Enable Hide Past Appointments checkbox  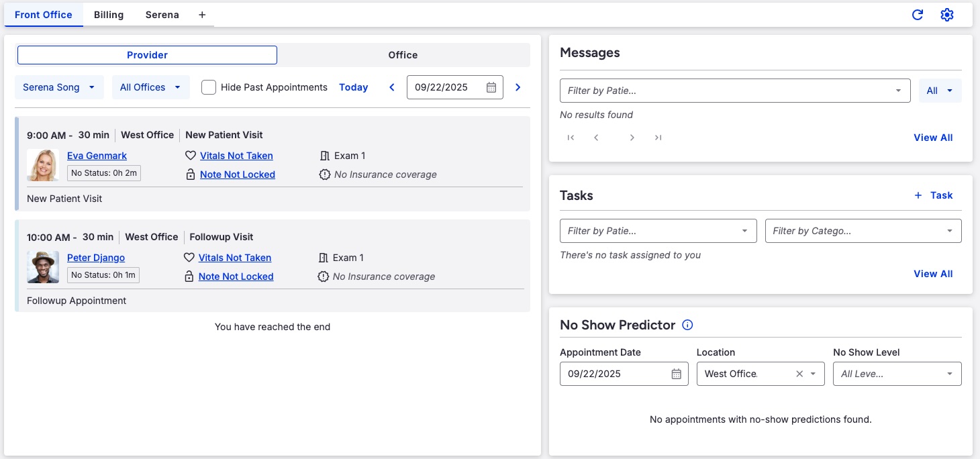click(209, 87)
